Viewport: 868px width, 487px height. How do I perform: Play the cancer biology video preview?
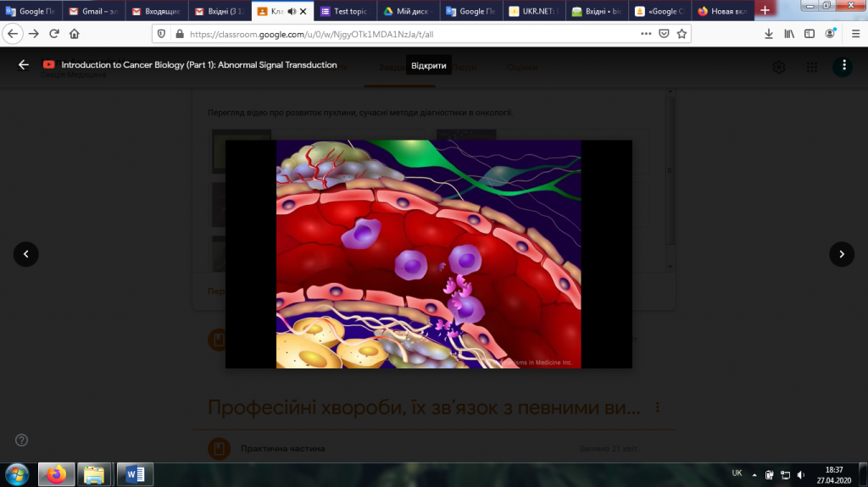click(x=428, y=254)
